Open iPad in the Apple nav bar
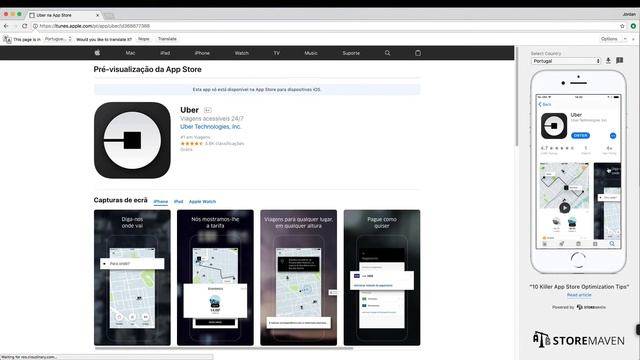640x360 pixels. click(165, 53)
